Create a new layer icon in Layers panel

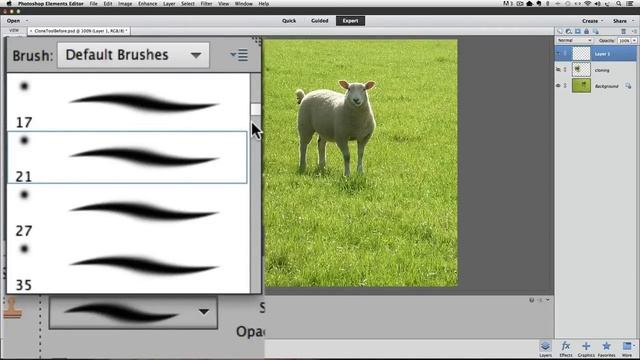click(560, 31)
